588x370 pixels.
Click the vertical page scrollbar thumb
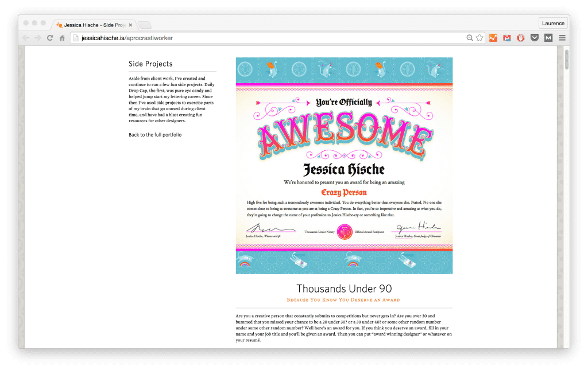pyautogui.click(x=567, y=59)
